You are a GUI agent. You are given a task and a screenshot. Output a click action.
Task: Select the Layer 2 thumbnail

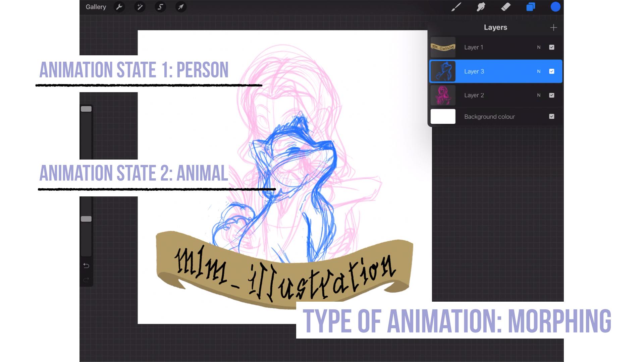click(443, 95)
